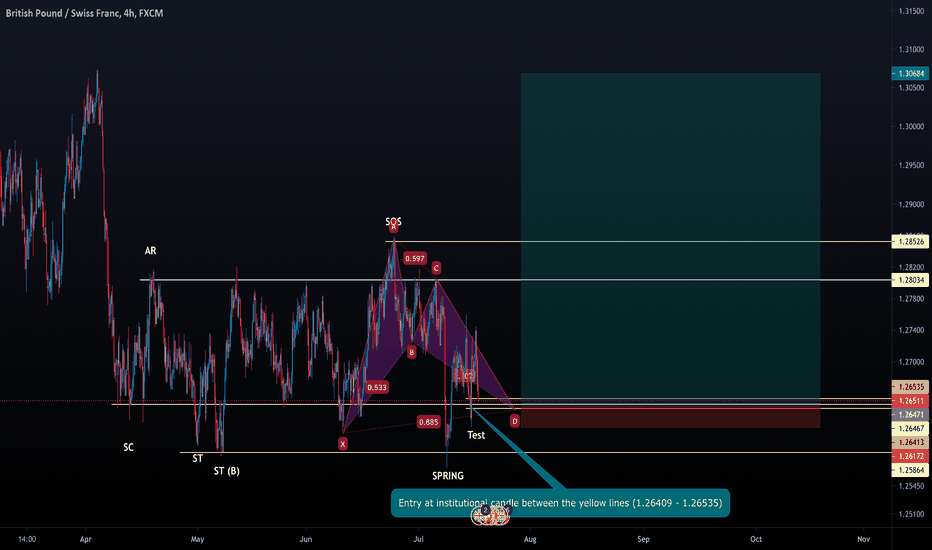Screen dimensions: 932x550
Task: Click the Sep label on time axis
Action: click(x=643, y=539)
